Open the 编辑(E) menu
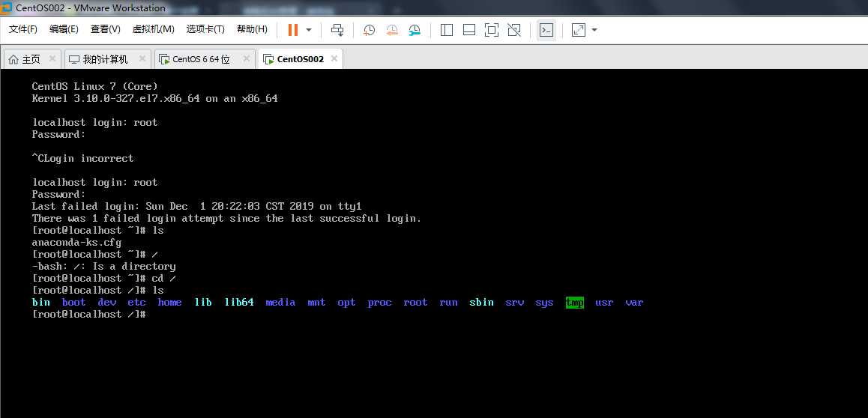 [x=64, y=29]
